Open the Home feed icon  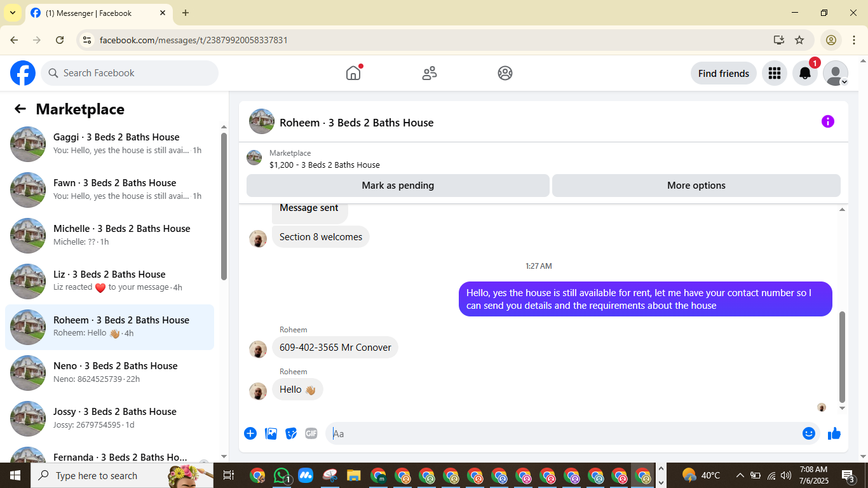pos(353,73)
